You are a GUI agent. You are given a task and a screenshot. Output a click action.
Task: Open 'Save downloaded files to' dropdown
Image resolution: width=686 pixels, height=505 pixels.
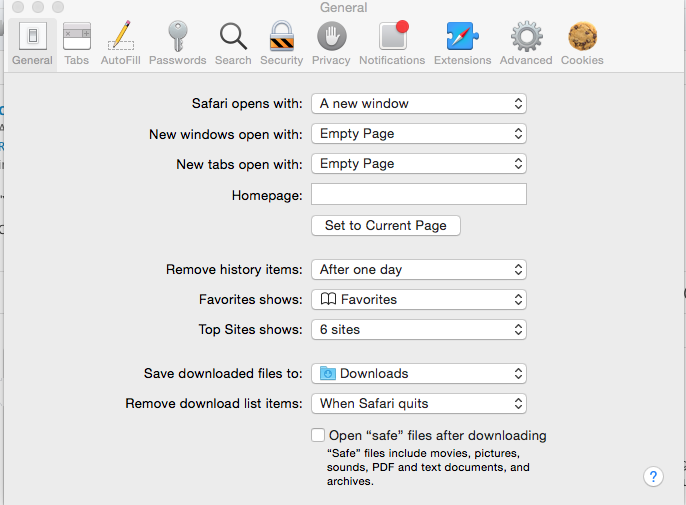click(x=419, y=374)
